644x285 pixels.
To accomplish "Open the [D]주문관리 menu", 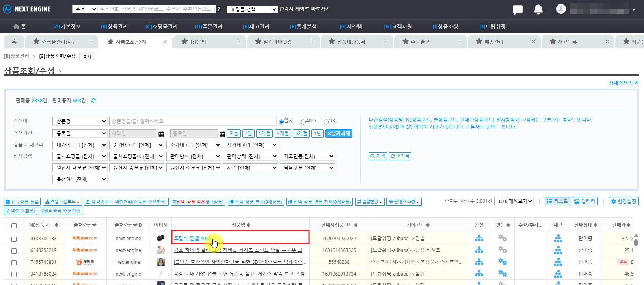I will tap(208, 26).
